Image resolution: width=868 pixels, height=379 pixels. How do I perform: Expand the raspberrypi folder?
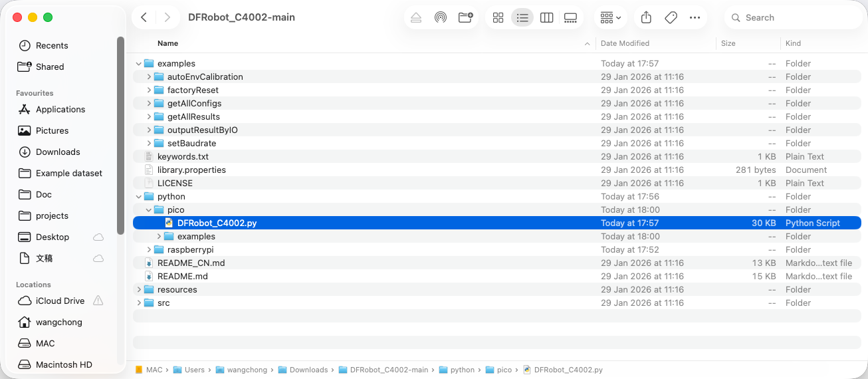point(149,250)
